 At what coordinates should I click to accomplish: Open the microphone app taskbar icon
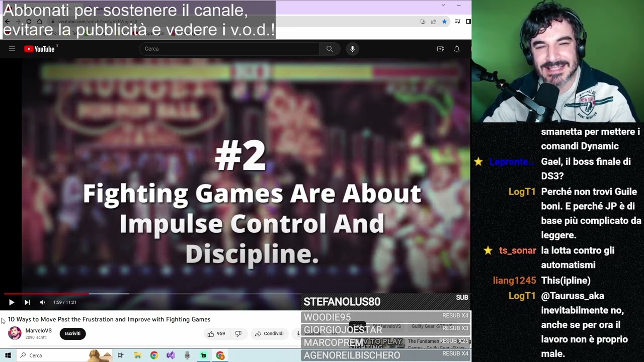point(187,355)
